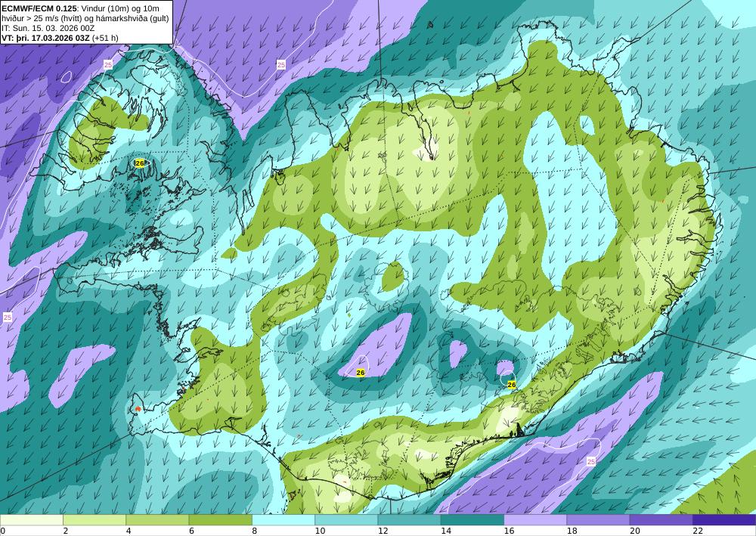Click the legend value 16

[x=509, y=531]
